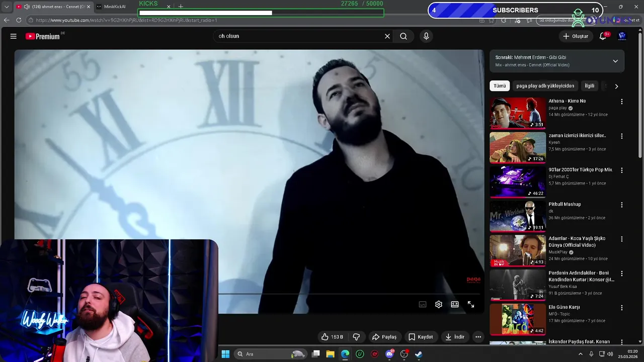The height and width of the screenshot is (362, 644).
Task: Clear the search box with the X
Action: [x=387, y=36]
